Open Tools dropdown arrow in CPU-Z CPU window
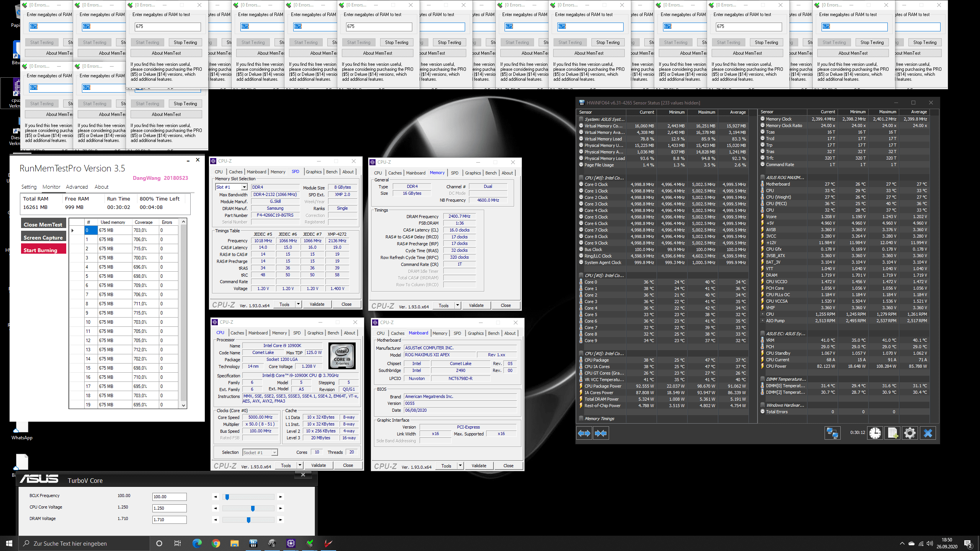Screen dimensions: 980x551 tap(300, 465)
